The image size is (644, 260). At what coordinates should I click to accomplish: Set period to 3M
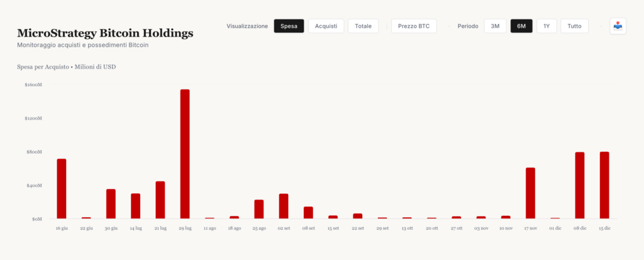pos(495,26)
